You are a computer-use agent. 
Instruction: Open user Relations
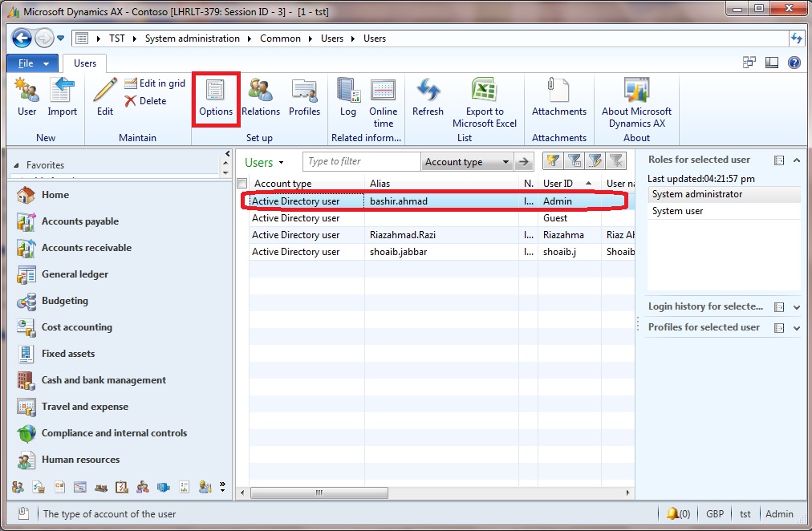coord(261,97)
